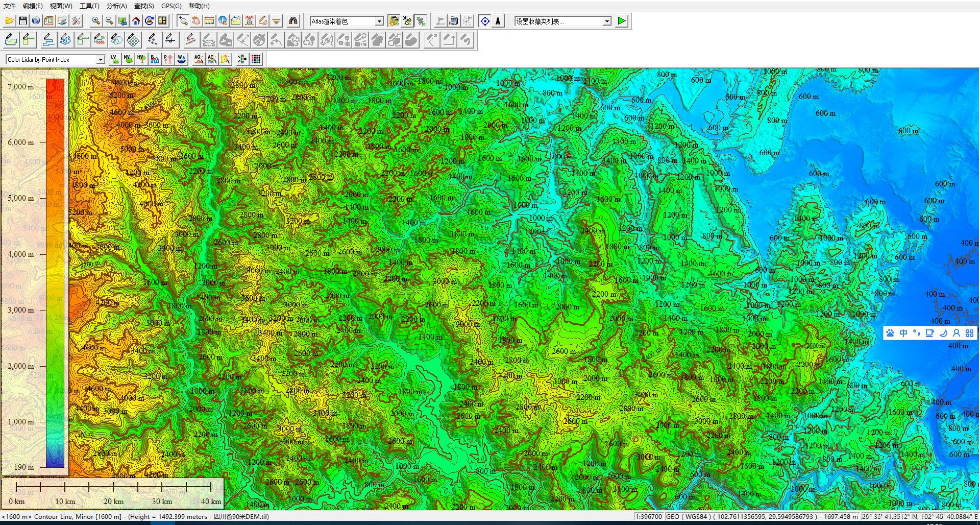Click AC auto classify buildings icon
This screenshot has width=980, height=525.
click(211, 59)
